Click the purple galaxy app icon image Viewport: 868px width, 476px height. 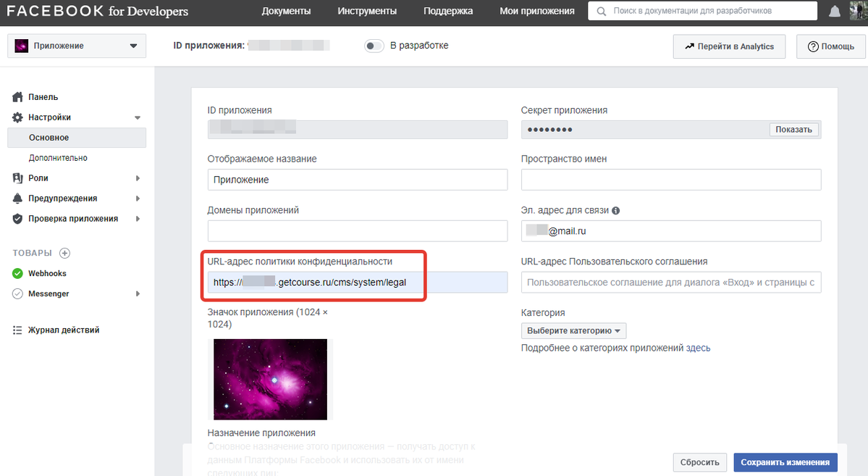tap(270, 380)
